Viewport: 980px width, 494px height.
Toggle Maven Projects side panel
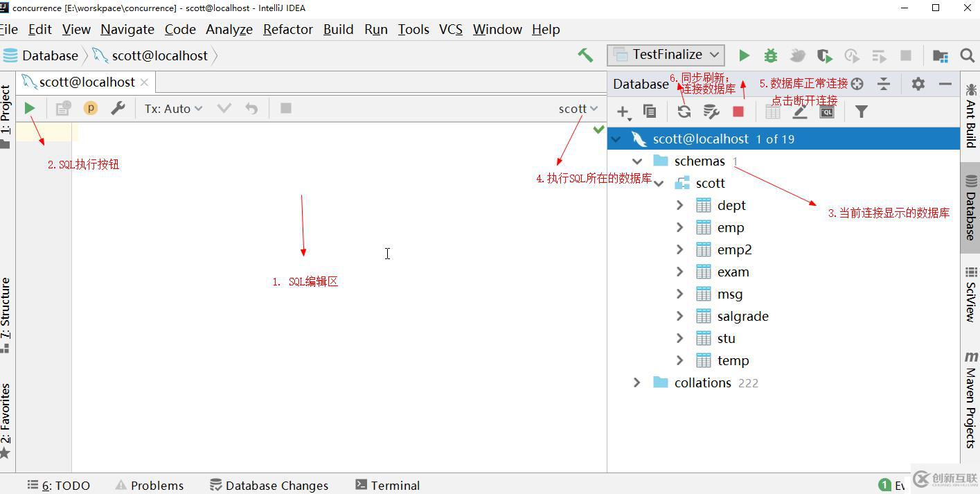coord(971,400)
